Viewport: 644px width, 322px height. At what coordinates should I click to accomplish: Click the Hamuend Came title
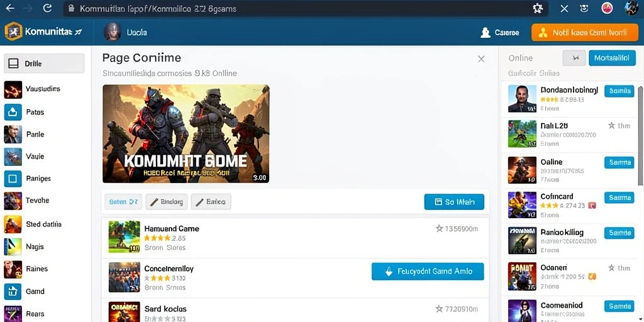pos(172,229)
